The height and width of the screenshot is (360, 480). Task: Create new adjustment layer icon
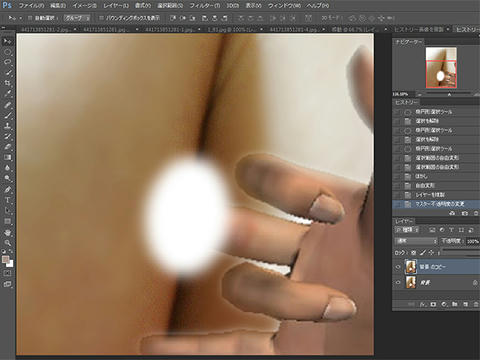click(x=444, y=304)
